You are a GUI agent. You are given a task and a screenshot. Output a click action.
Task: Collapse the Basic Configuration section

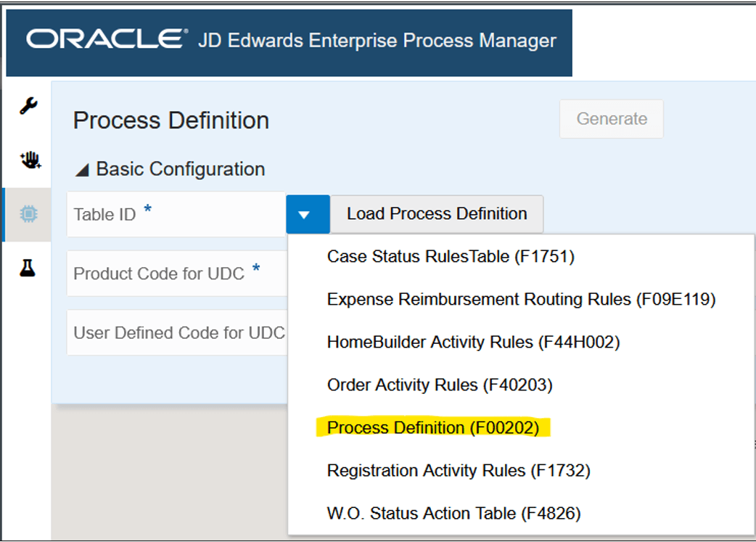[x=82, y=170]
